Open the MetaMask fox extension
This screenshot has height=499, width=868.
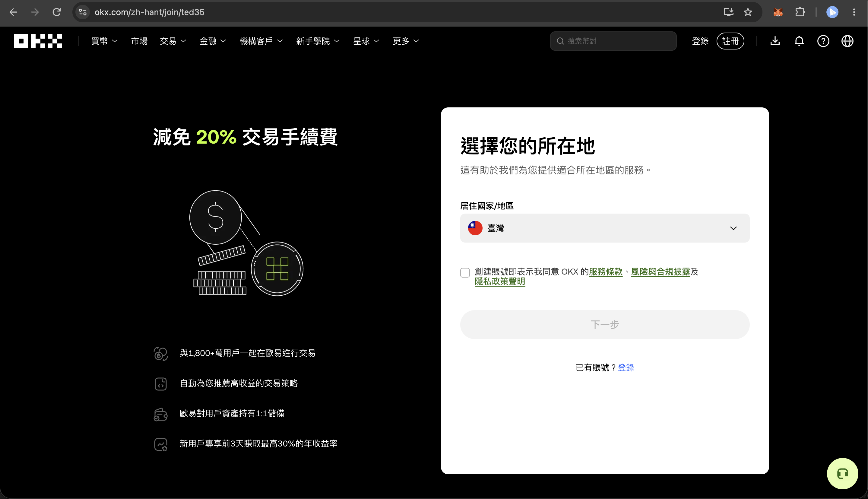778,12
